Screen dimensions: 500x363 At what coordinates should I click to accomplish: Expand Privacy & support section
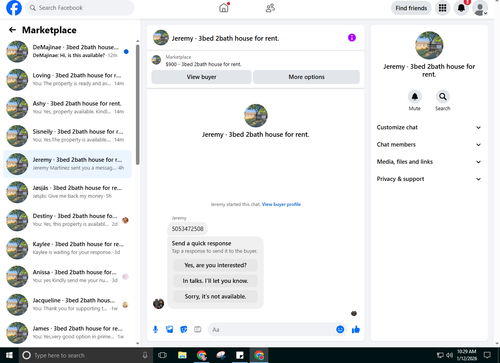click(429, 179)
